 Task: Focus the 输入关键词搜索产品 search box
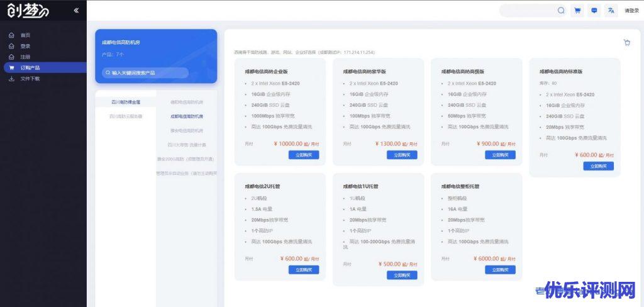(145, 73)
